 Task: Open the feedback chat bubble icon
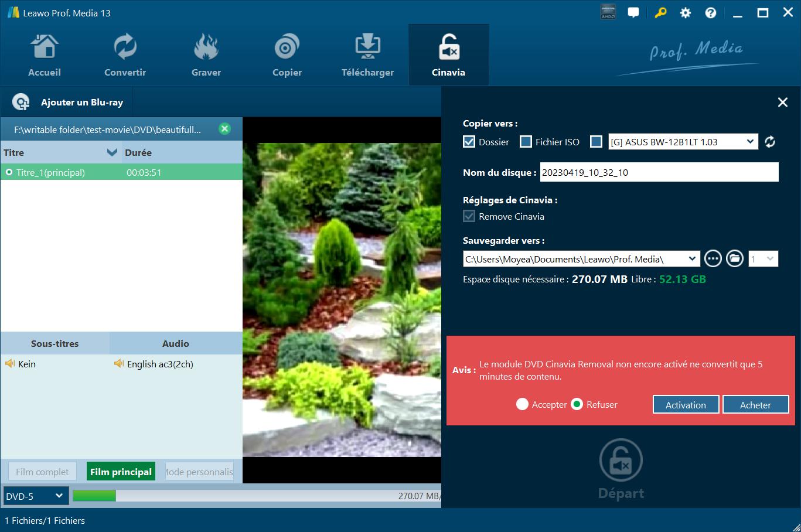[633, 13]
